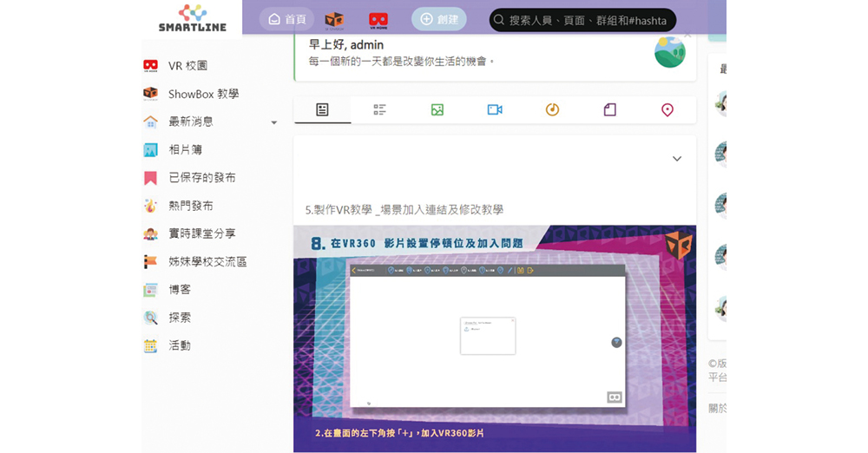Click the 活動 calendar icon
The image size is (868, 453).
coord(150,346)
